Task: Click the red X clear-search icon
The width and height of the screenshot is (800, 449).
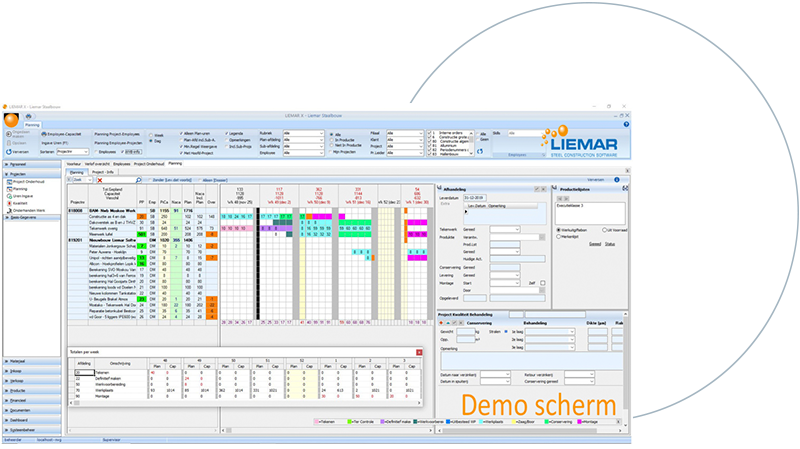Action: tap(100, 180)
